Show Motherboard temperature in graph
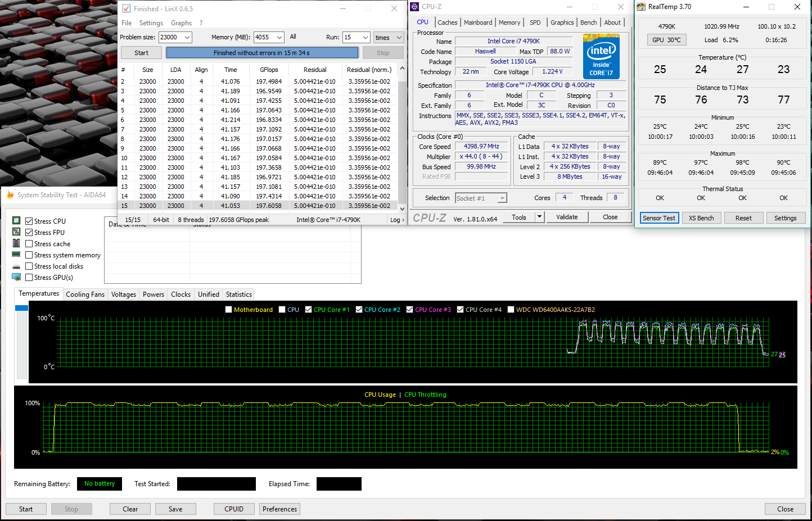 point(228,310)
